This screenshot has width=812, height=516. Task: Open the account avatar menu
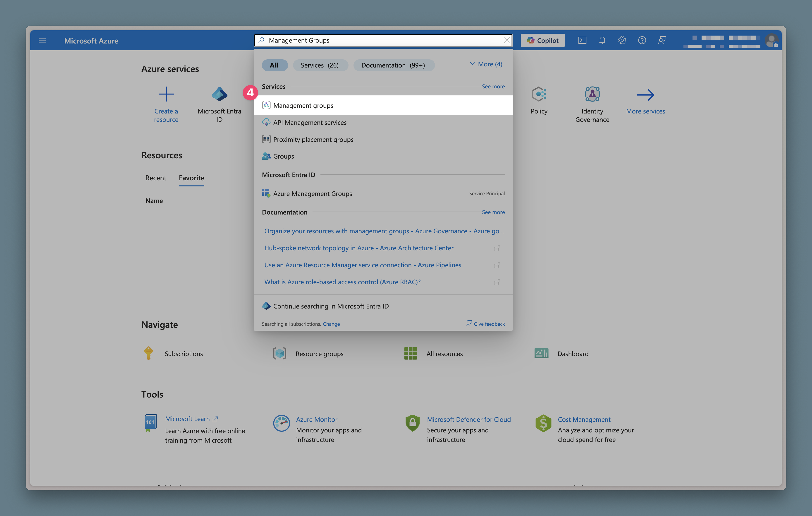(771, 41)
